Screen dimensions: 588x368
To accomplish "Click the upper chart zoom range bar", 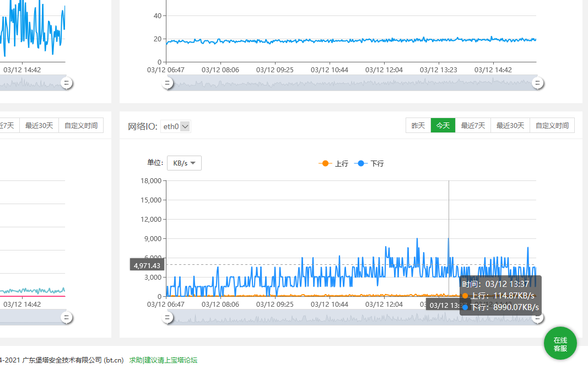I will pos(353,83).
